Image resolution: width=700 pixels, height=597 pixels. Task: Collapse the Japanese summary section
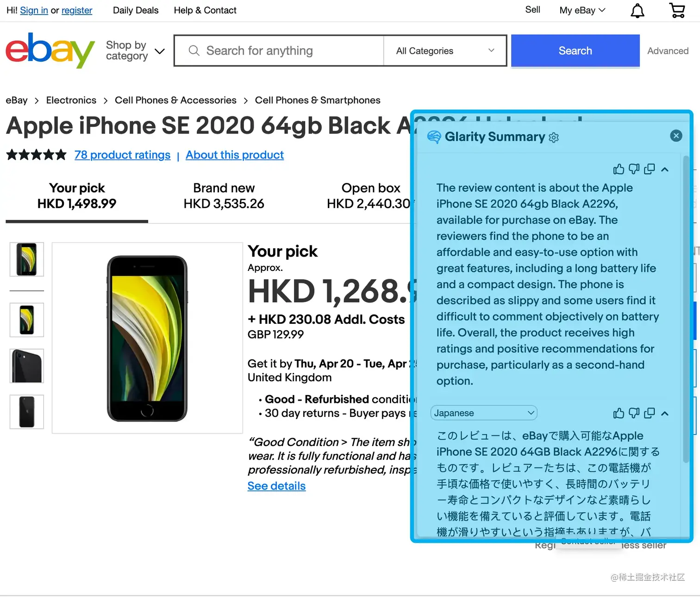[665, 413]
